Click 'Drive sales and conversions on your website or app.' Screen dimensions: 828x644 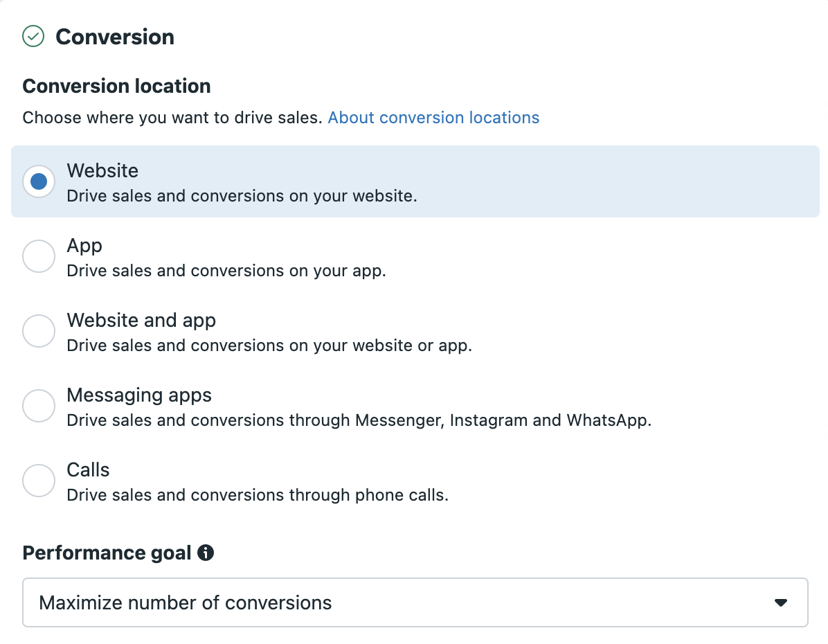pyautogui.click(x=269, y=346)
